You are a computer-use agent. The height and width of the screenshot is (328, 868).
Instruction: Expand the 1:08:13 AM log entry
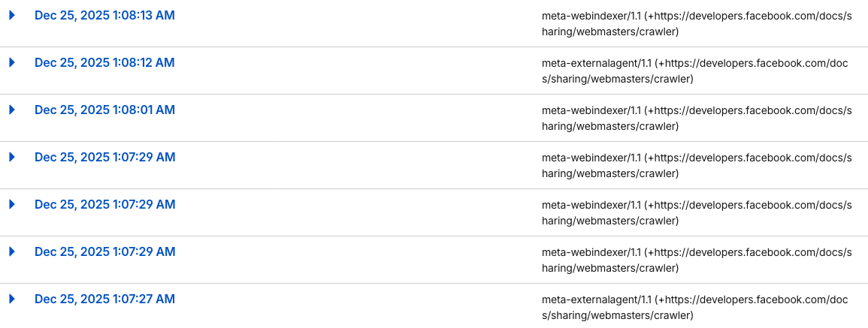[x=12, y=15]
